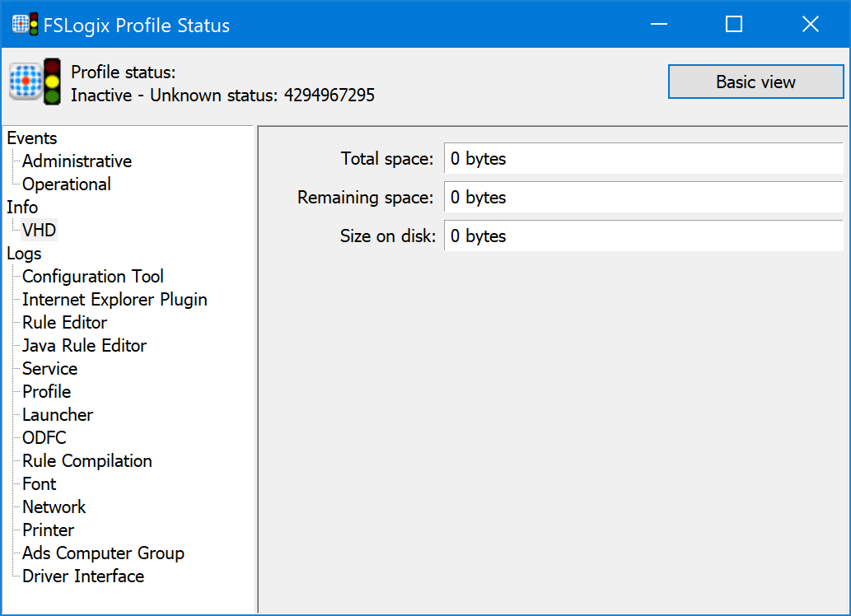The image size is (851, 616).
Task: Open the Rule Editor log
Action: 64,322
